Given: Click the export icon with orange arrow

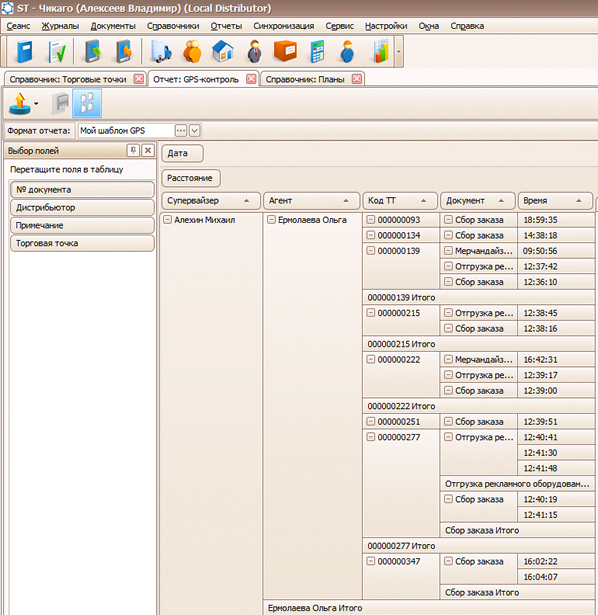Looking at the screenshot, I should pyautogui.click(x=20, y=104).
